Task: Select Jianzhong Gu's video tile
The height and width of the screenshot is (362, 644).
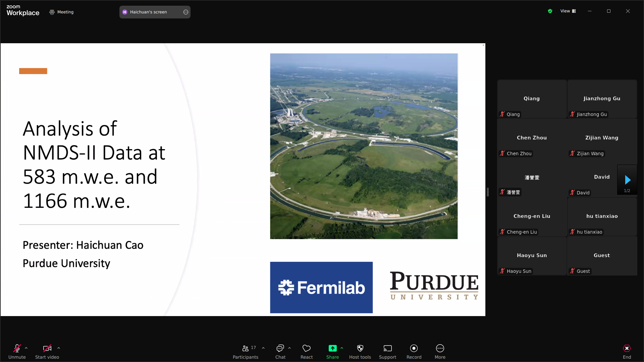Action: click(x=602, y=99)
